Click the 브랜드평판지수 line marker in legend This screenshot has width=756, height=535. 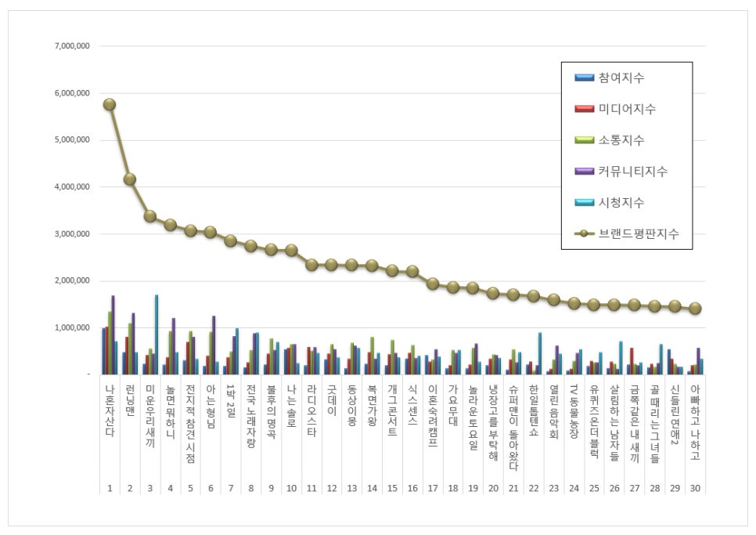(x=584, y=233)
